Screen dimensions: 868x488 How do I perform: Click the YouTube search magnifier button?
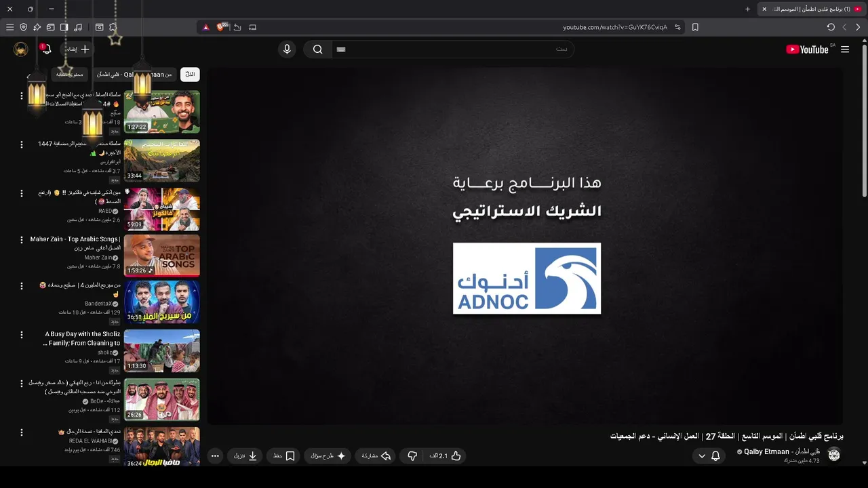point(317,49)
